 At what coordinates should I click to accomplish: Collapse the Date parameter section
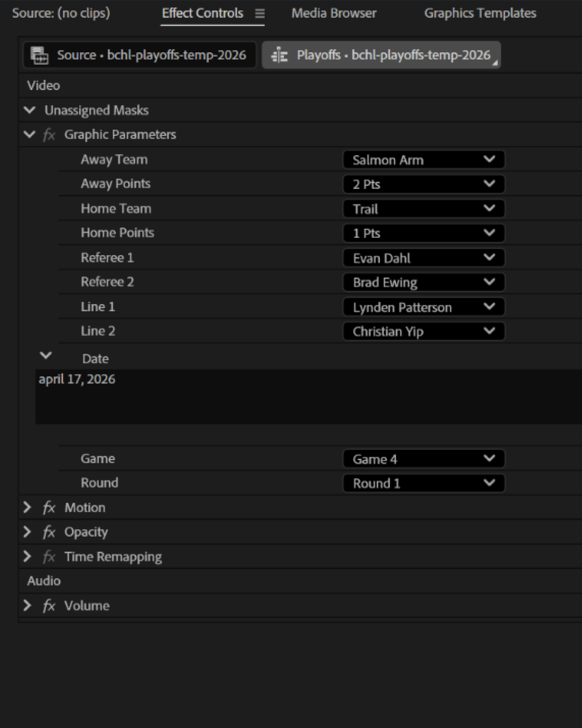tap(46, 355)
